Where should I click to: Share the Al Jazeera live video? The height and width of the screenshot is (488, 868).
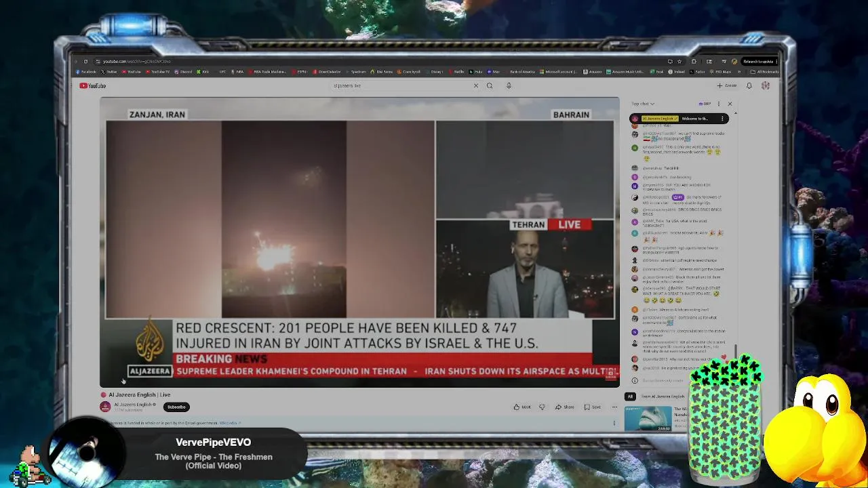(565, 407)
